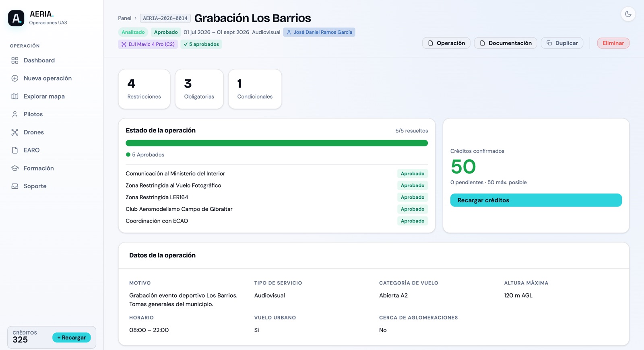The width and height of the screenshot is (644, 350).
Task: Click the AERIA logo icon
Action: click(x=16, y=18)
